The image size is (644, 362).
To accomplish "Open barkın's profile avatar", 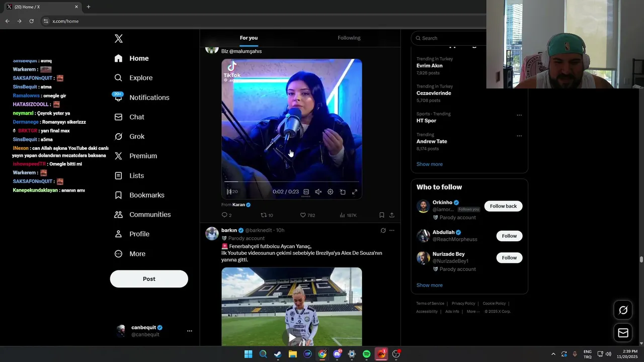I will [212, 233].
